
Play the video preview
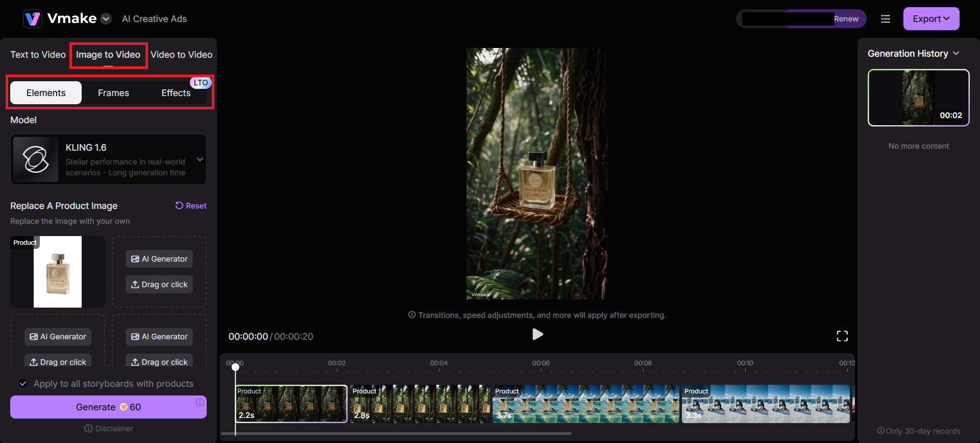point(537,334)
